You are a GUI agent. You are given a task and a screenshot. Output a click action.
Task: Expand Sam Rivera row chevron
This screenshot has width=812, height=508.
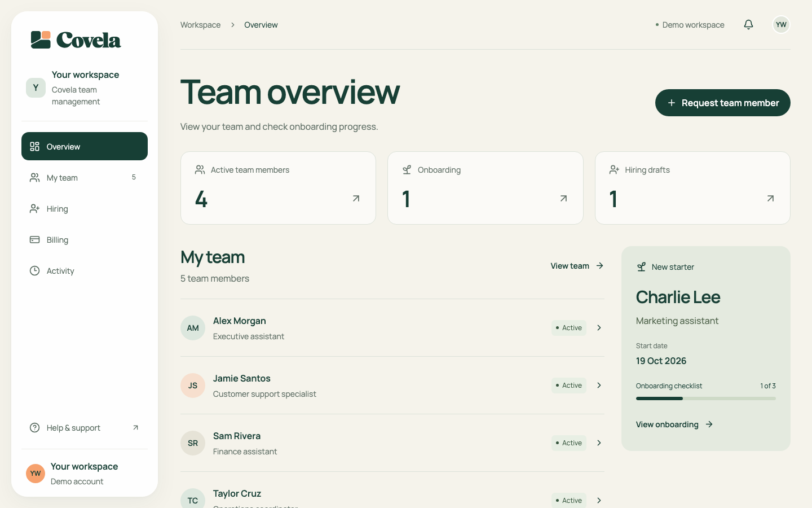(599, 443)
